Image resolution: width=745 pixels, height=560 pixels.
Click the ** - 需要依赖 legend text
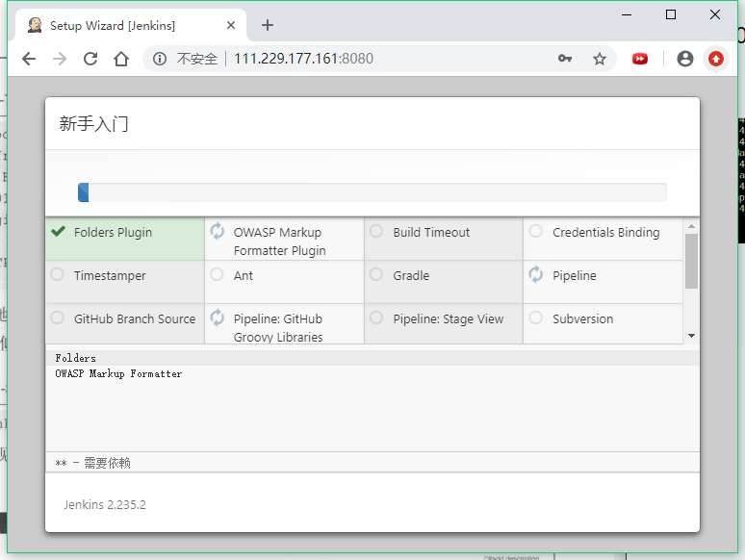pos(92,463)
